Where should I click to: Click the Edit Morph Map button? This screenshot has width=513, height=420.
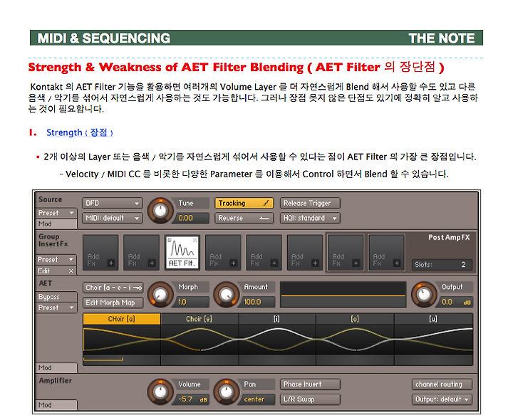click(113, 303)
